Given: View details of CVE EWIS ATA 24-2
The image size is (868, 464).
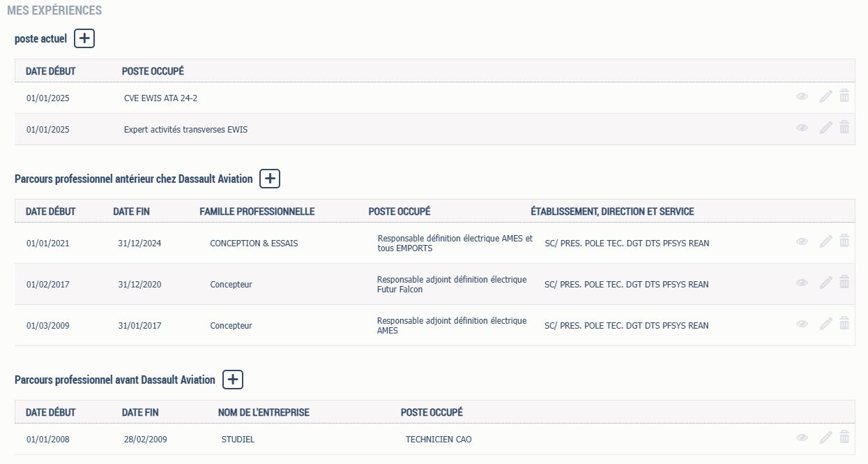Looking at the screenshot, I should click(802, 97).
